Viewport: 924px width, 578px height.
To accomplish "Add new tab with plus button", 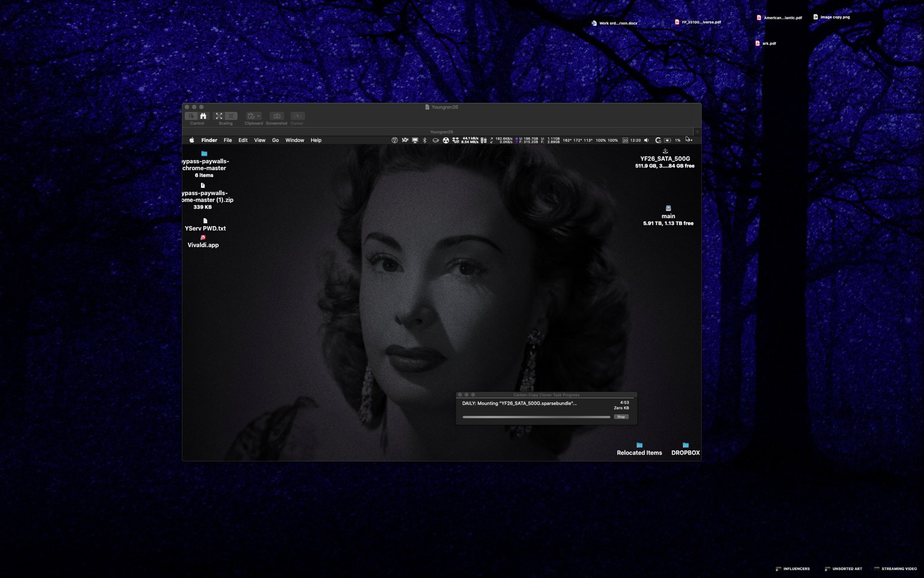I will 697,132.
